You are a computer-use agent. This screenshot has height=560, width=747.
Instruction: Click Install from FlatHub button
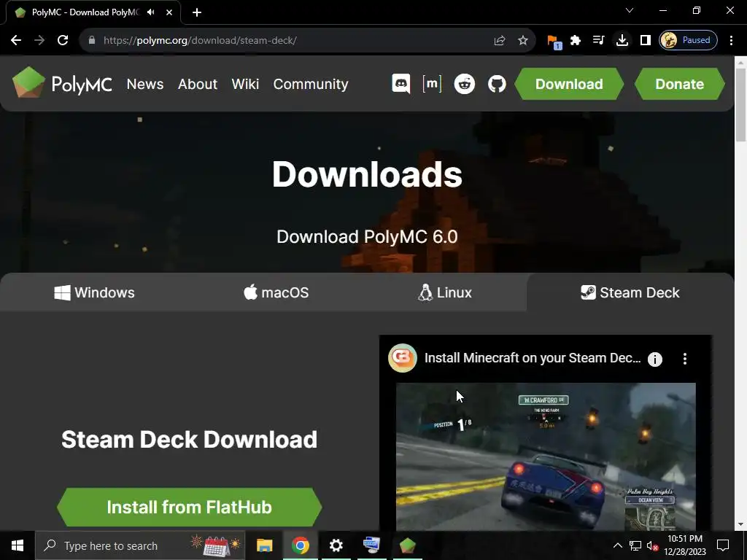pyautogui.click(x=189, y=507)
